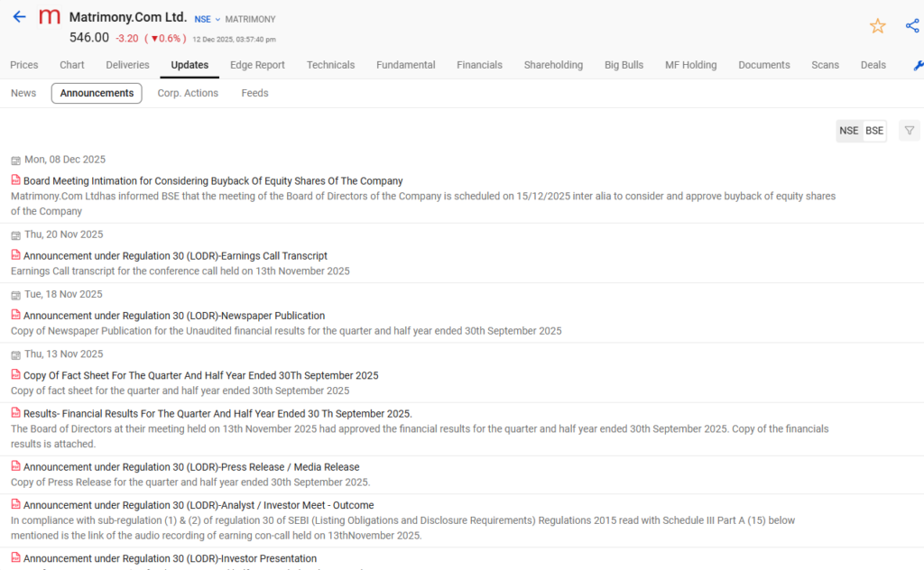Go back using the blue arrow
Viewport: 924px width, 570px height.
19,16
